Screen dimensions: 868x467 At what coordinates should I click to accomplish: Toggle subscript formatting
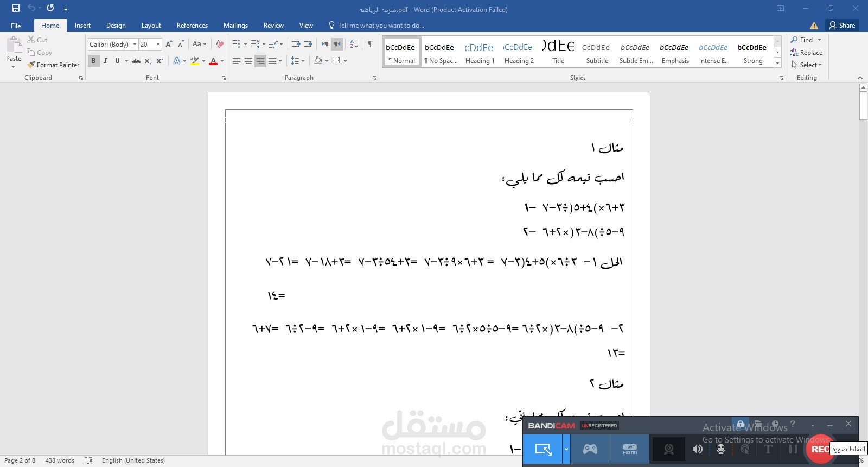click(x=148, y=61)
